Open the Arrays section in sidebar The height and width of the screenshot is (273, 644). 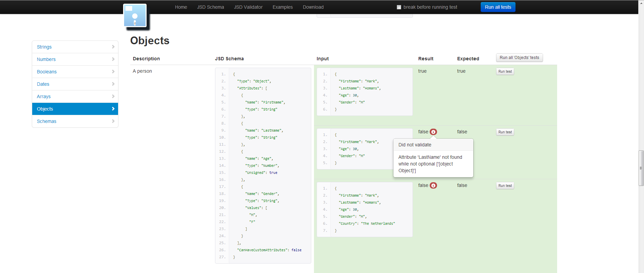click(x=44, y=96)
